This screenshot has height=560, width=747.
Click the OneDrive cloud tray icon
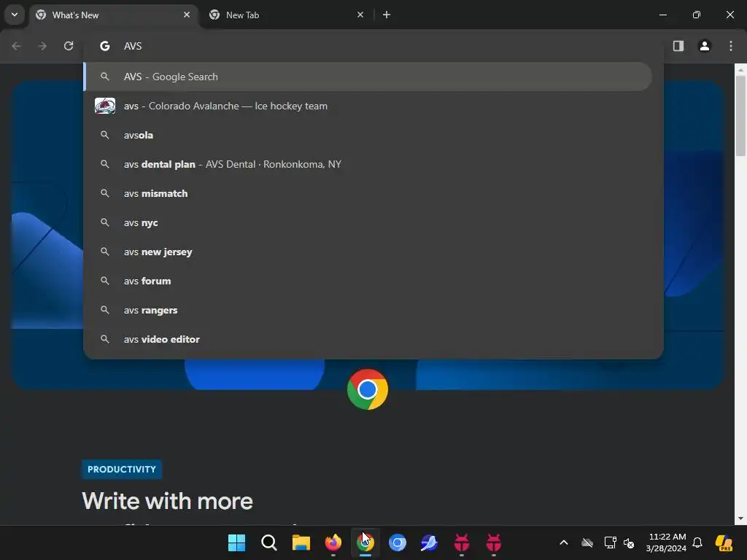[x=587, y=542]
